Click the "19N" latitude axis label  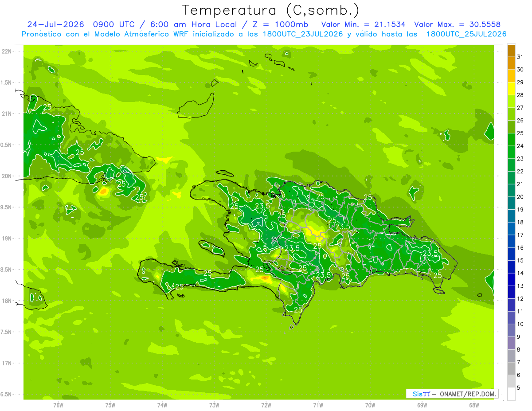tap(7, 239)
